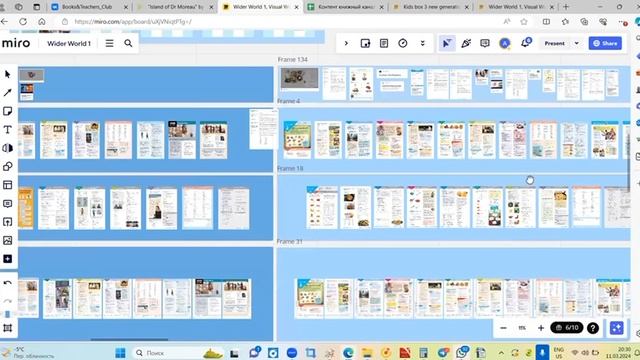Select the Frame 31 label
The image size is (640, 360).
(290, 241)
